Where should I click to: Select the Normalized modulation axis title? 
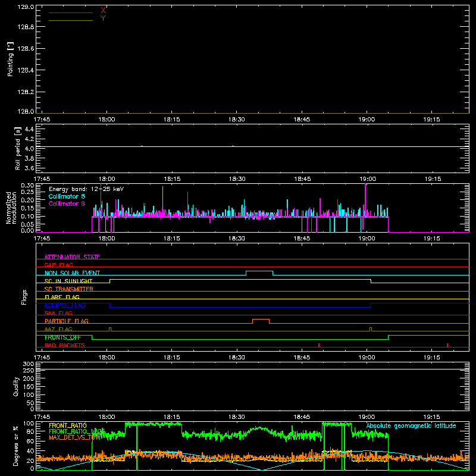pyautogui.click(x=11, y=208)
